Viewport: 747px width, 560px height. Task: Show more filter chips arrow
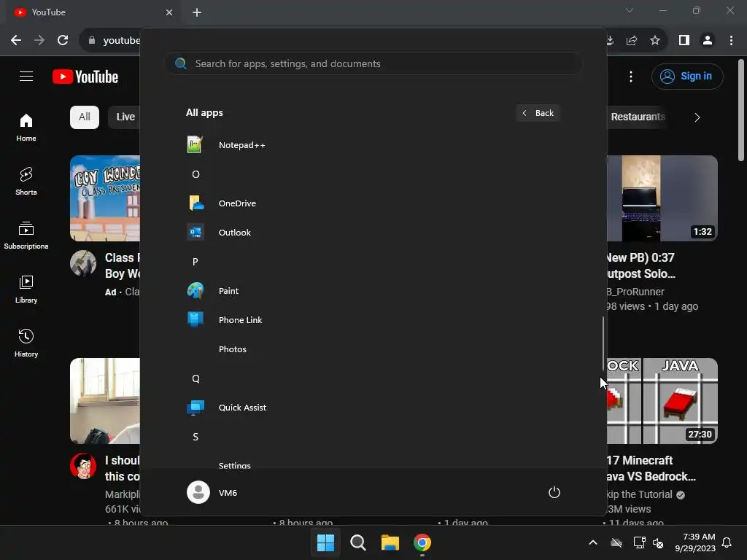click(x=697, y=117)
